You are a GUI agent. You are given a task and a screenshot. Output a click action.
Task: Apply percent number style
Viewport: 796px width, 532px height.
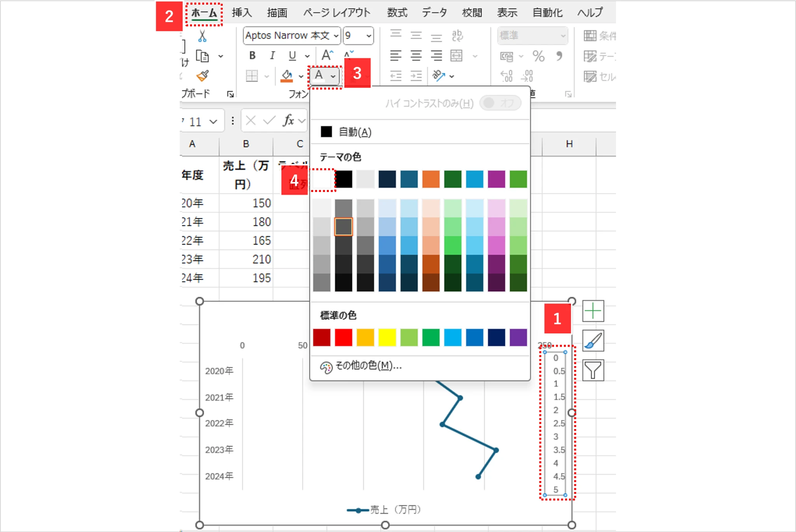pos(538,56)
